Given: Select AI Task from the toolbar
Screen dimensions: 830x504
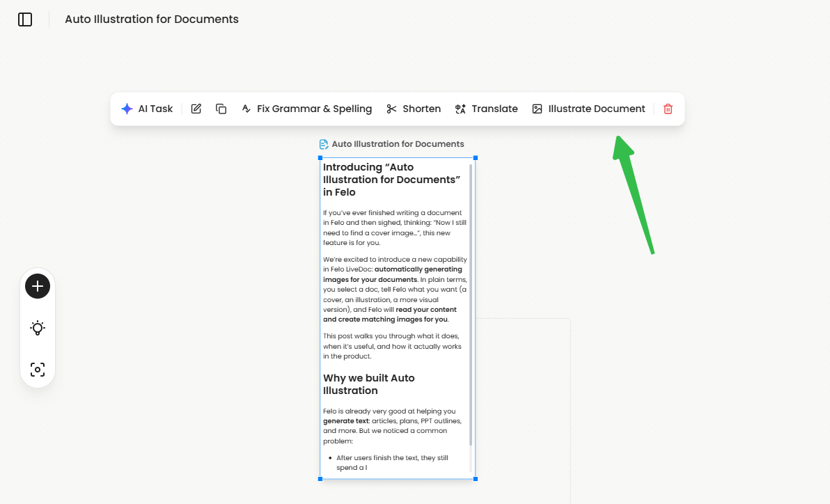Looking at the screenshot, I should click(148, 109).
